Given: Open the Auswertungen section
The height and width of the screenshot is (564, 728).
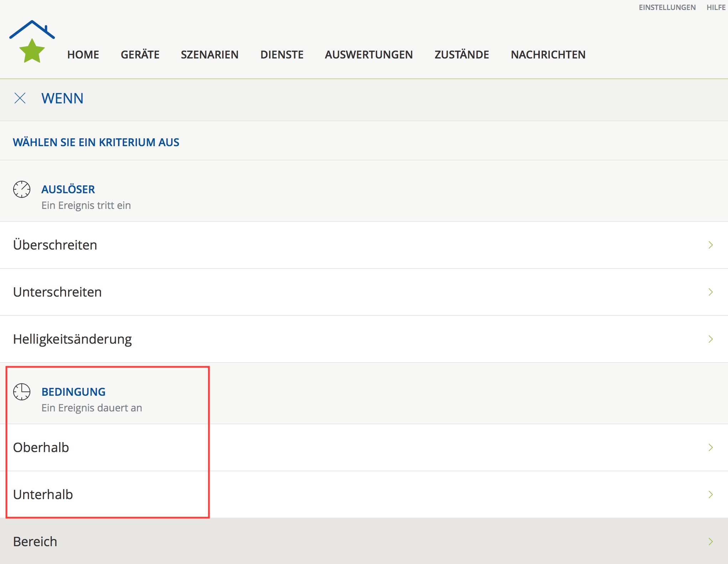Looking at the screenshot, I should click(x=369, y=55).
